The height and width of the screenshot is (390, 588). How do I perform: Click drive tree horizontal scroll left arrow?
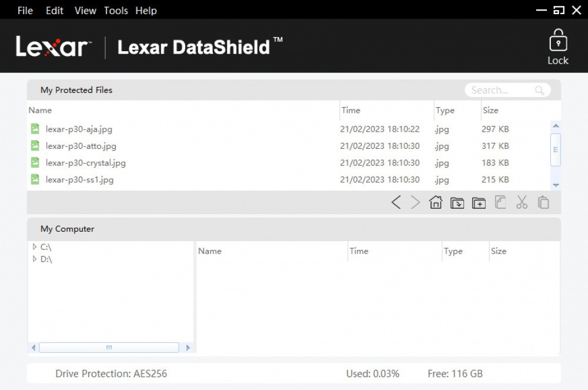pyautogui.click(x=34, y=348)
